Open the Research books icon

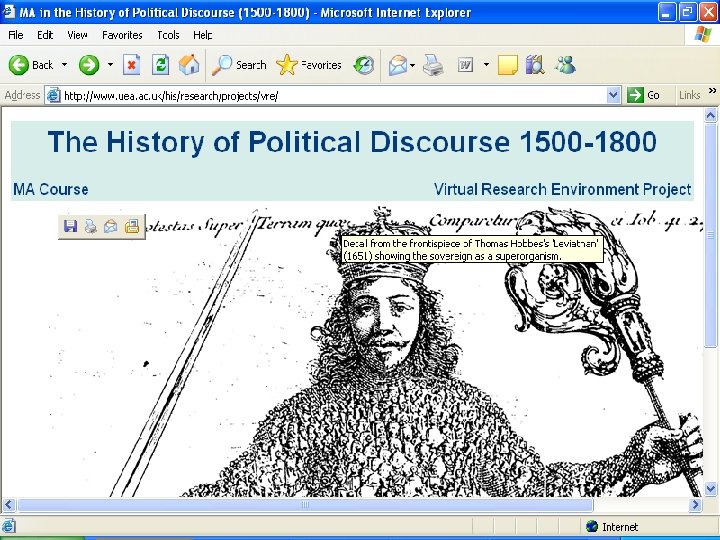535,65
